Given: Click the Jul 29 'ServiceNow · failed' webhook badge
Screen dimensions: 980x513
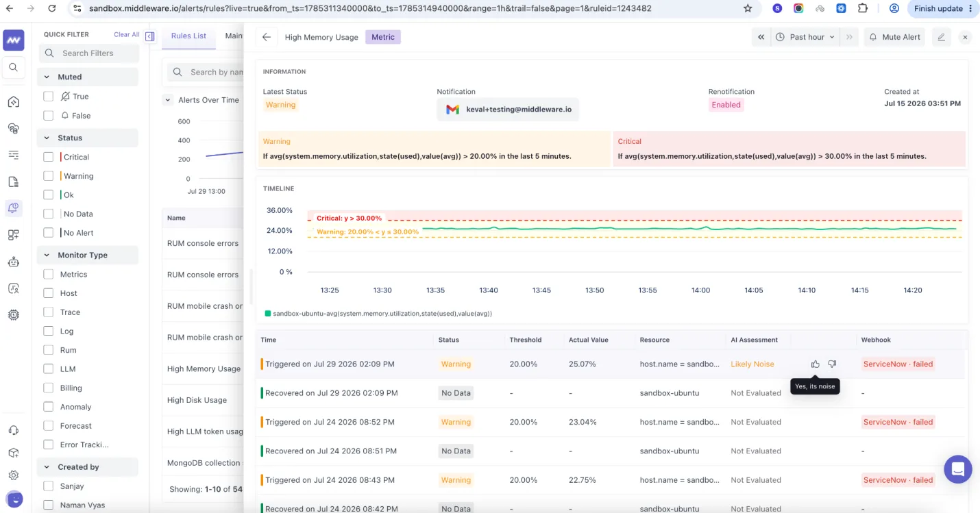Looking at the screenshot, I should point(898,364).
